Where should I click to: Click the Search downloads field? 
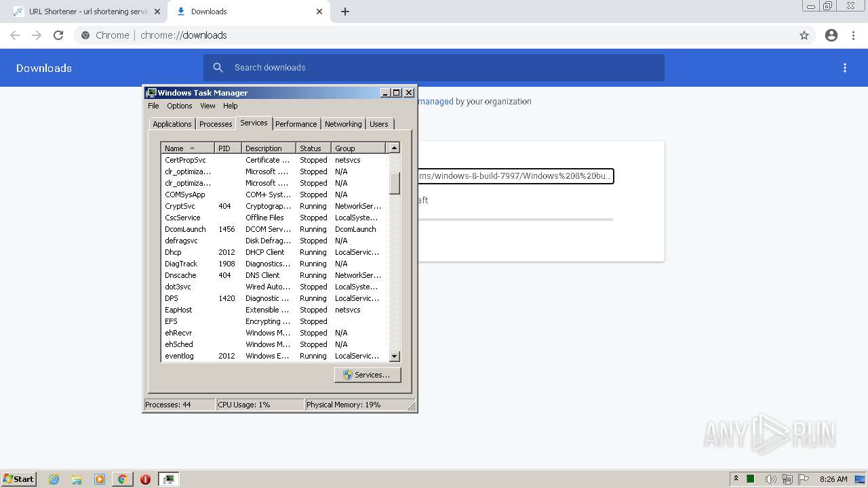click(434, 68)
